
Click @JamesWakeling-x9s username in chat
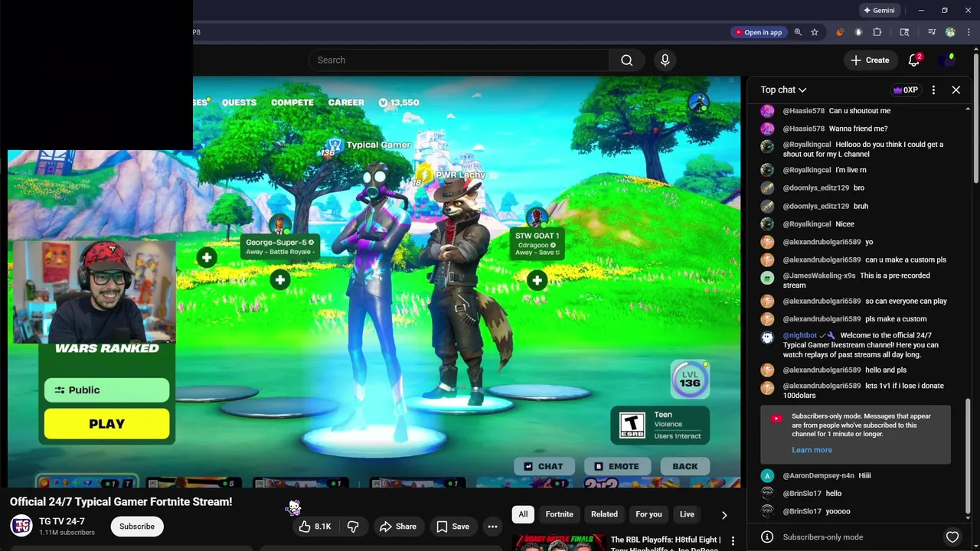818,275
